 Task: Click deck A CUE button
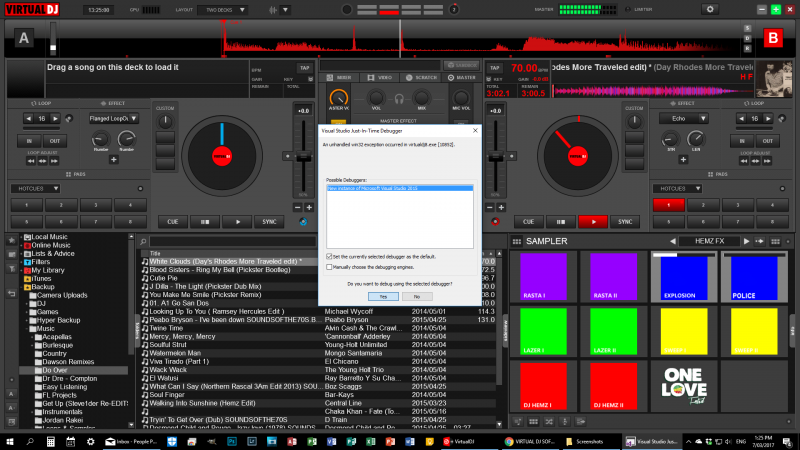(x=172, y=222)
